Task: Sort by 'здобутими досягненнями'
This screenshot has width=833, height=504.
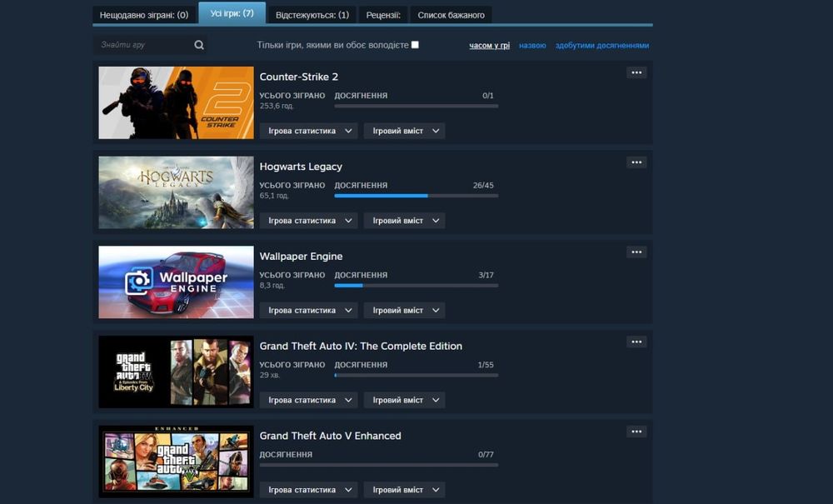Action: pyautogui.click(x=602, y=46)
